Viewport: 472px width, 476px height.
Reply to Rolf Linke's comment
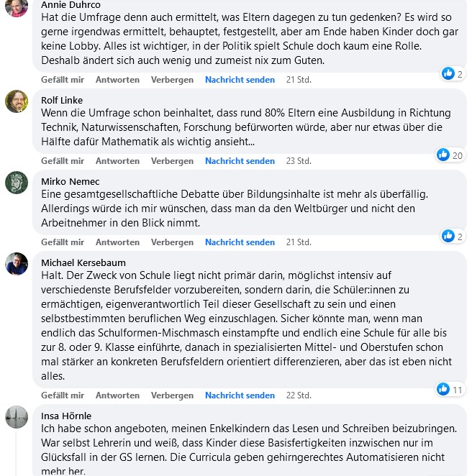[x=117, y=161]
